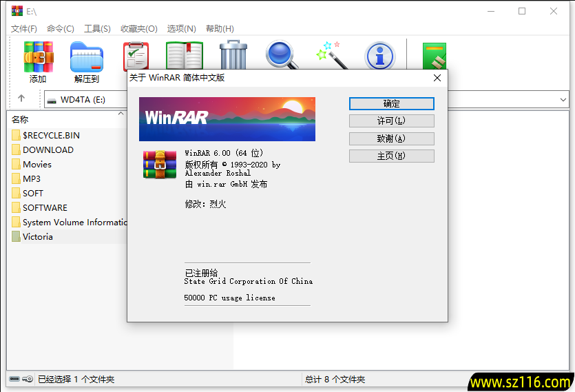
Task: Click the key icon in status bar
Action: 28,379
